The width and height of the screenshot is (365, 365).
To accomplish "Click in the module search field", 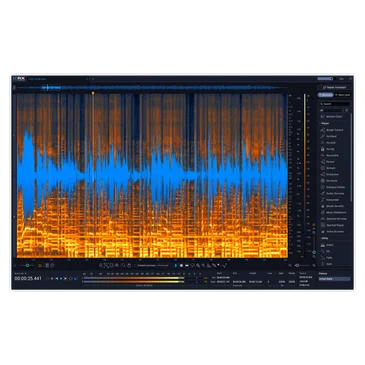I will click(x=335, y=104).
